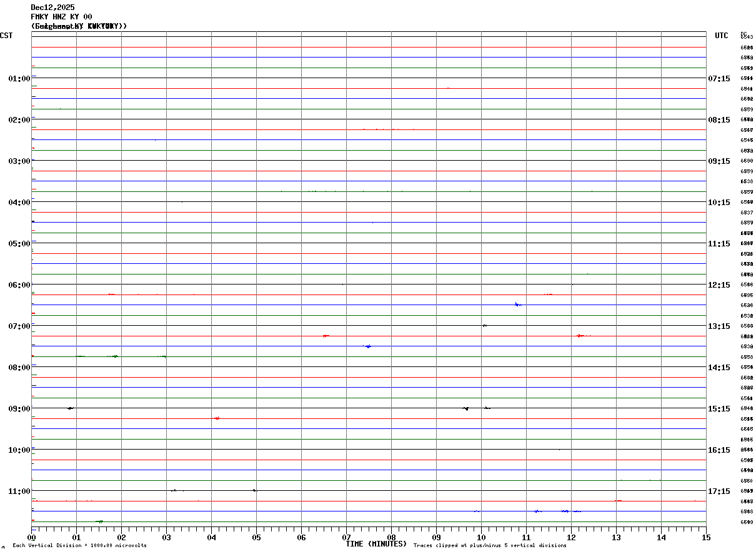This screenshot has width=756, height=554.
Task: Click the 11:15 UTC time label
Action: [719, 244]
